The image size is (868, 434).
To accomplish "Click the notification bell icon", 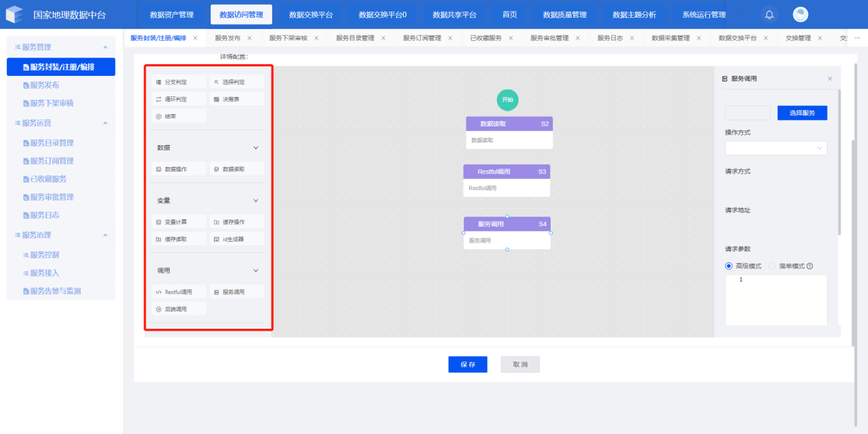I will coord(770,14).
